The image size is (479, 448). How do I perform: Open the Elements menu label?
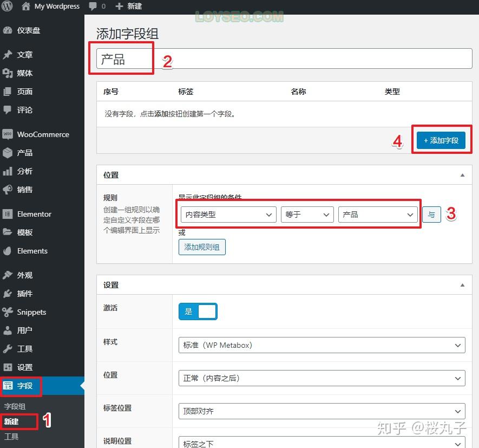pos(32,251)
